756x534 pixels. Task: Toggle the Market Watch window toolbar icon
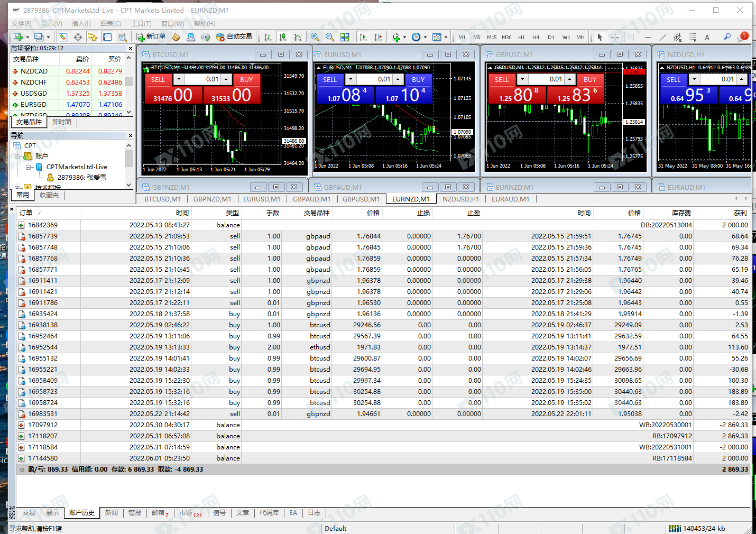[x=63, y=37]
